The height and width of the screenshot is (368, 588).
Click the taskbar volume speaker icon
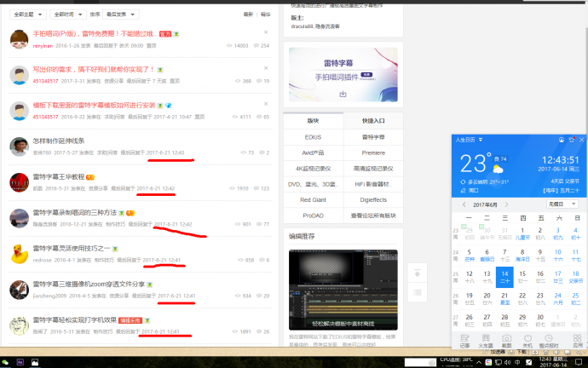pyautogui.click(x=508, y=362)
